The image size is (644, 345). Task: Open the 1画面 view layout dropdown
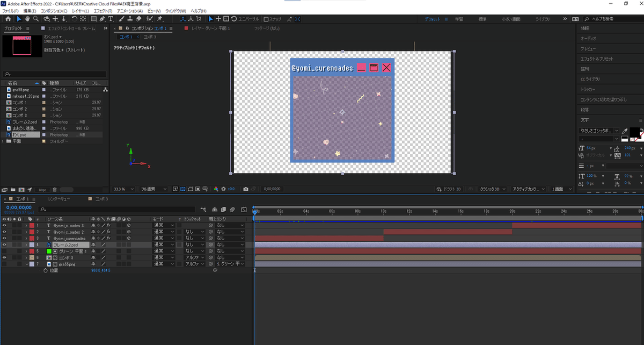pos(562,189)
